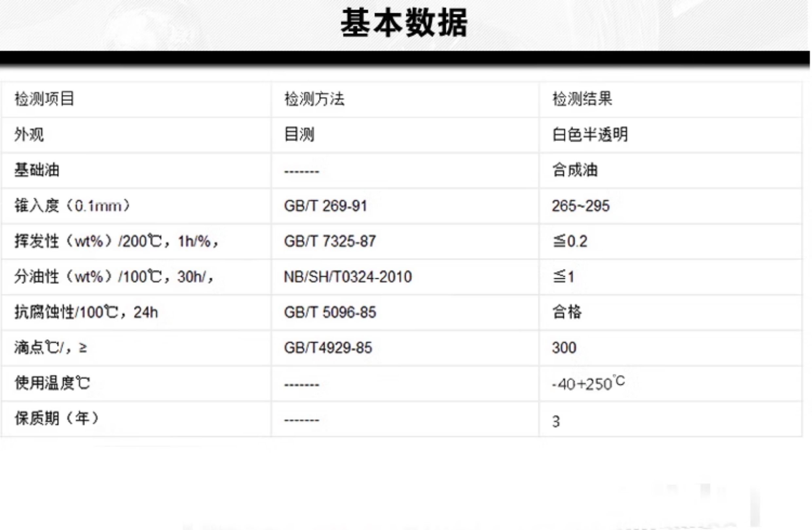Click the -40+250℃ result value
The image size is (812, 530).
(588, 383)
